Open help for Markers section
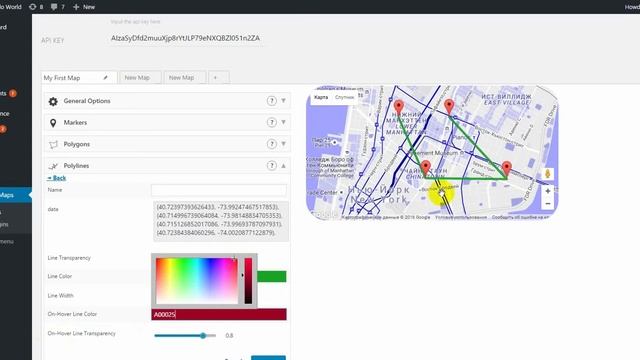Screen dimensions: 640x360 tap(271, 122)
